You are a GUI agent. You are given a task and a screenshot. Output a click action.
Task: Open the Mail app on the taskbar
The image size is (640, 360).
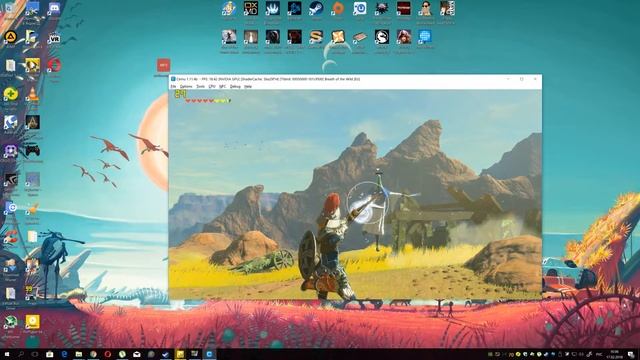click(x=137, y=354)
